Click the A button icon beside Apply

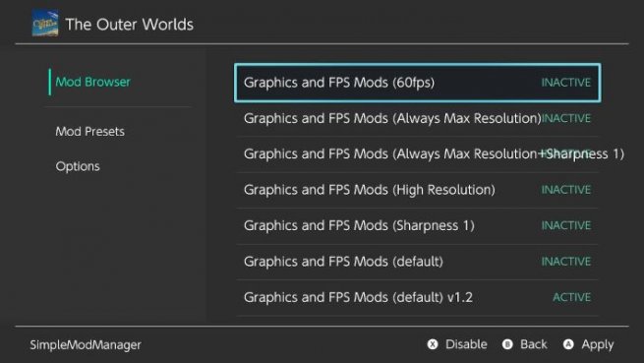(568, 344)
